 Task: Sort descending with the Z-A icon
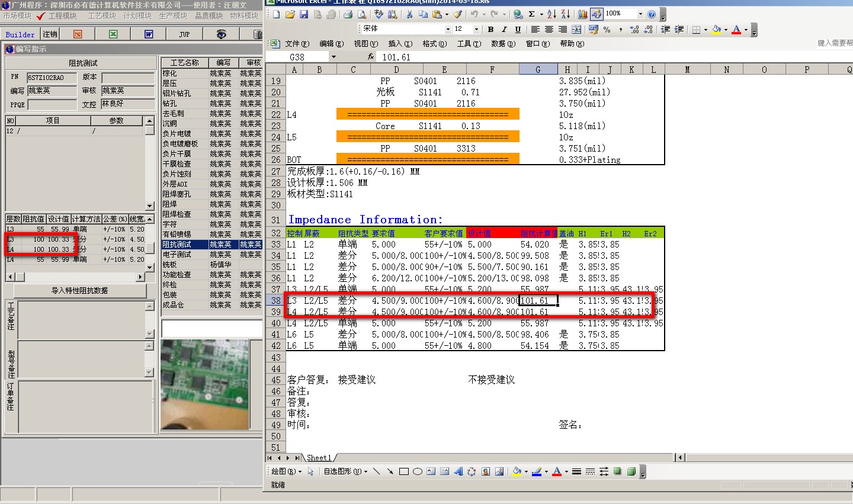click(x=566, y=14)
